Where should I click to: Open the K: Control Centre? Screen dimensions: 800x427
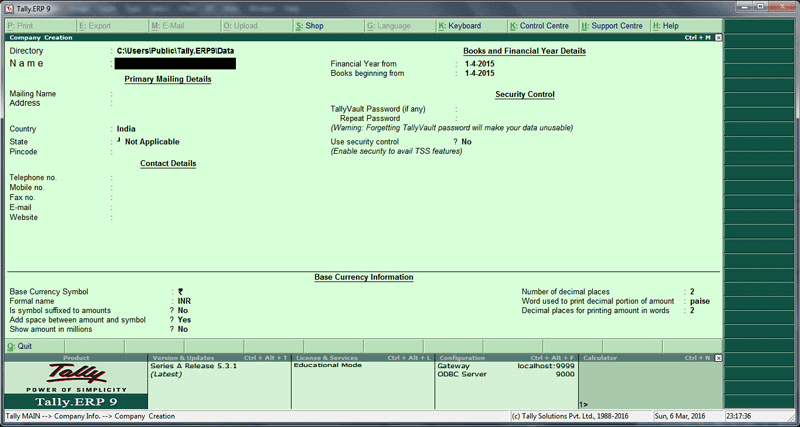[x=543, y=26]
